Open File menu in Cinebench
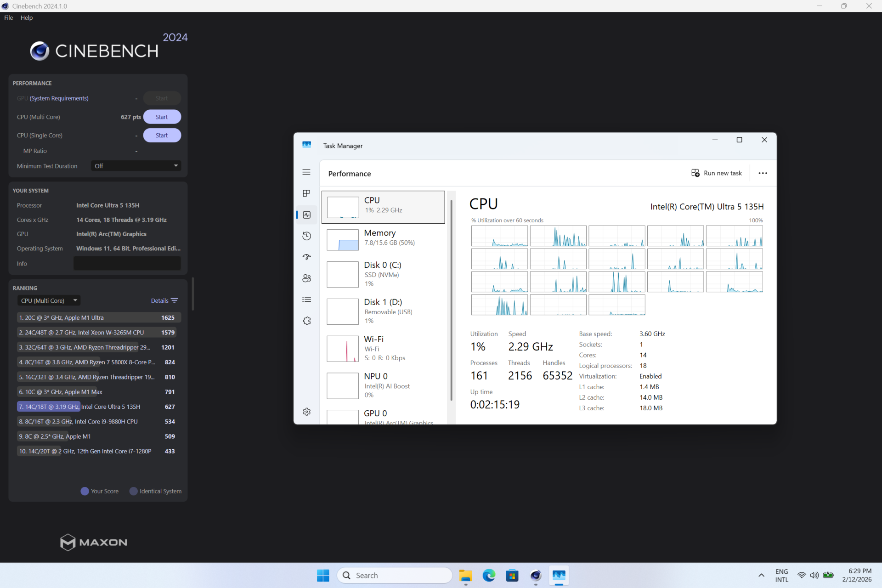The width and height of the screenshot is (882, 588). click(x=9, y=17)
